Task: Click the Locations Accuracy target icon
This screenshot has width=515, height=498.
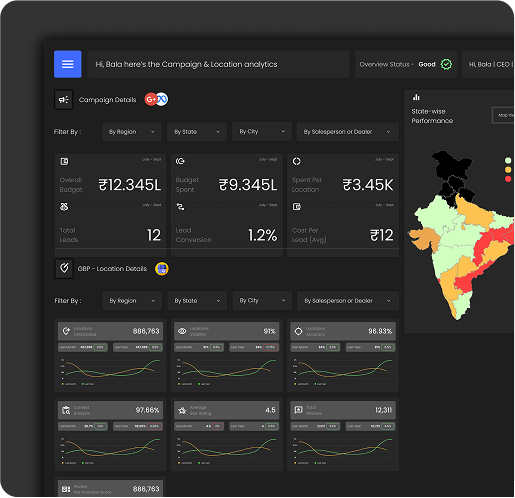Action: (x=298, y=331)
